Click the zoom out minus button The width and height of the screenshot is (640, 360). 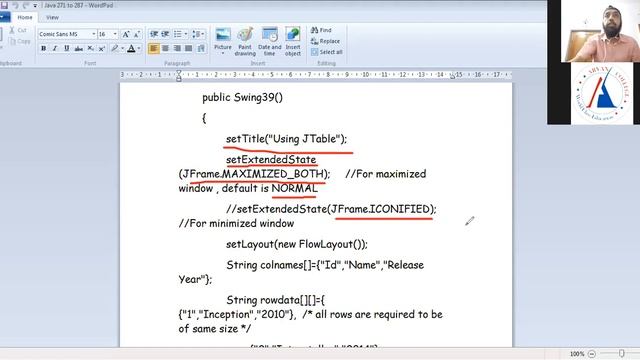[591, 354]
